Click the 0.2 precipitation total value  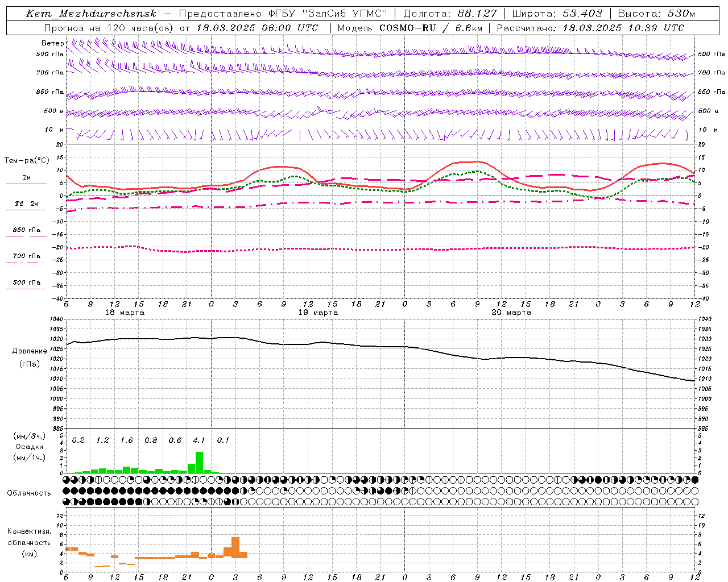click(78, 440)
